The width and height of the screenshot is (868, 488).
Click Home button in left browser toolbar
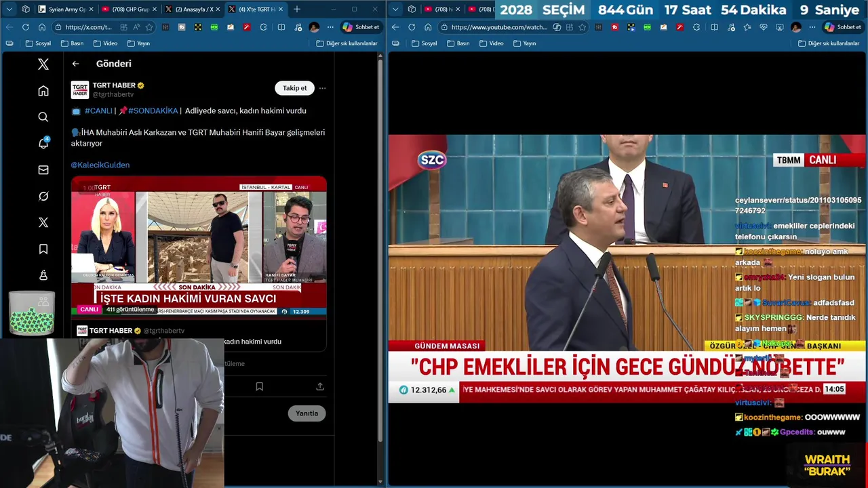(x=42, y=27)
